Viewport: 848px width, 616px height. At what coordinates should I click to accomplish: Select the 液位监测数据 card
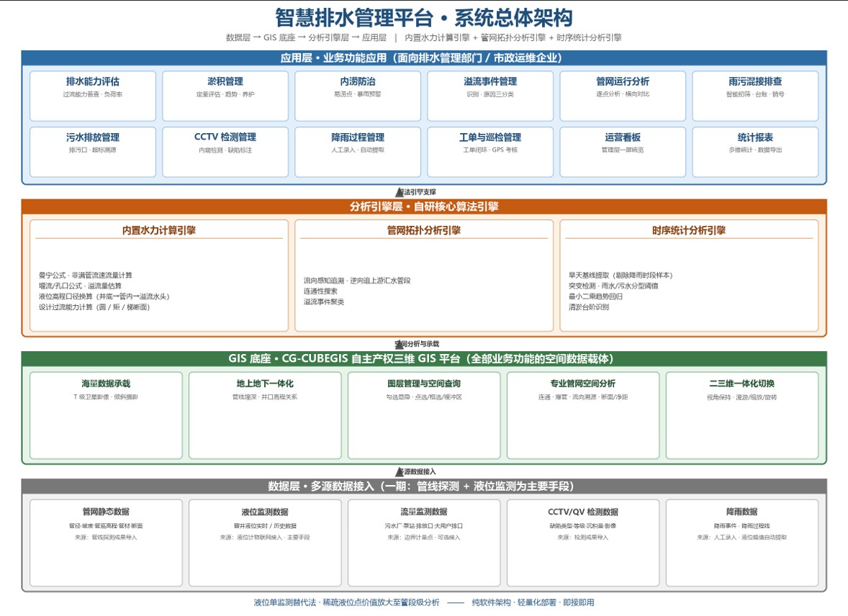pyautogui.click(x=265, y=543)
